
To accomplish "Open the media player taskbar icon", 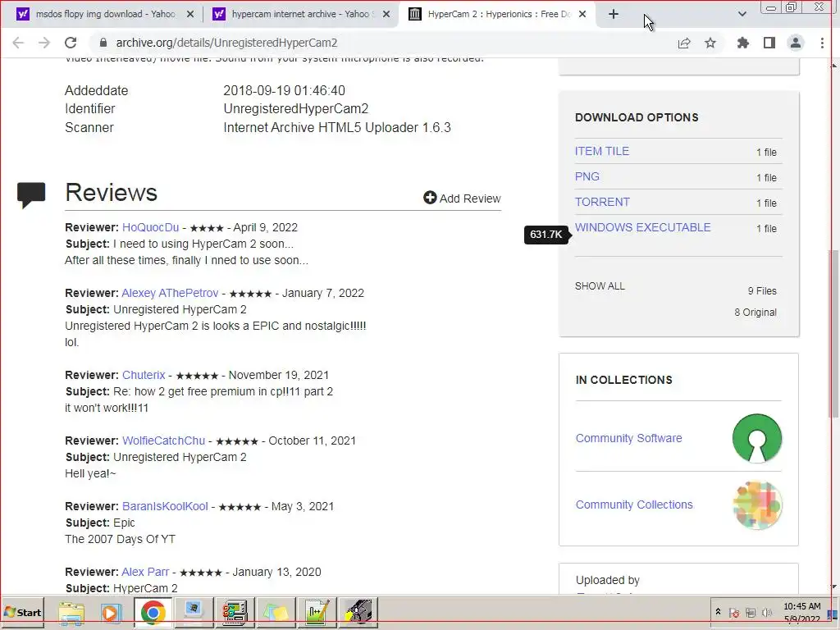I will pyautogui.click(x=111, y=612).
